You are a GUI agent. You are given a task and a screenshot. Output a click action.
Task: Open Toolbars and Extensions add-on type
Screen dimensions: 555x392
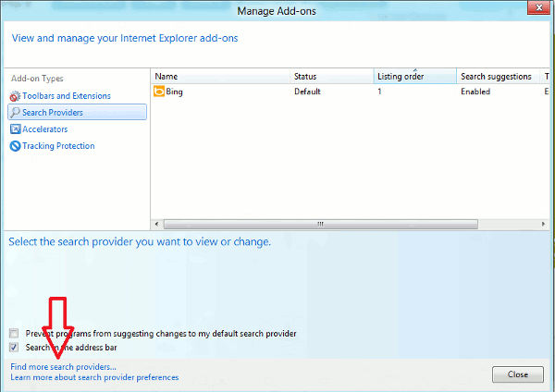[x=67, y=96]
